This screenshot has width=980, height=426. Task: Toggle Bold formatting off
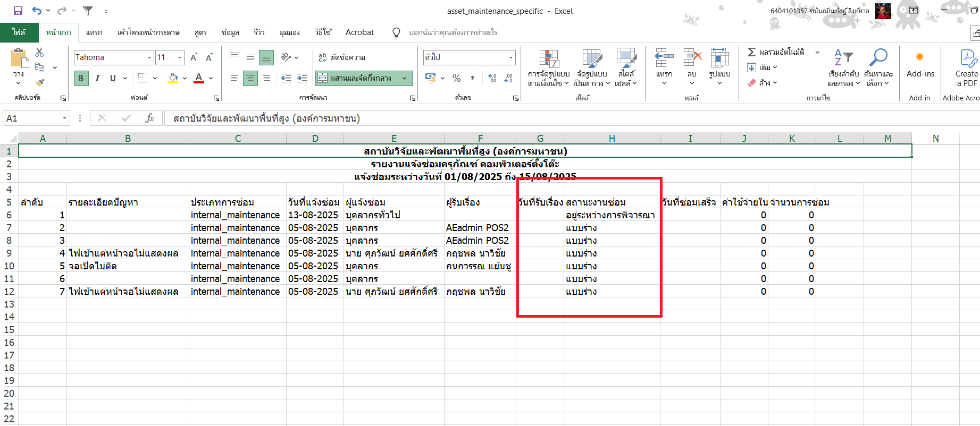81,78
